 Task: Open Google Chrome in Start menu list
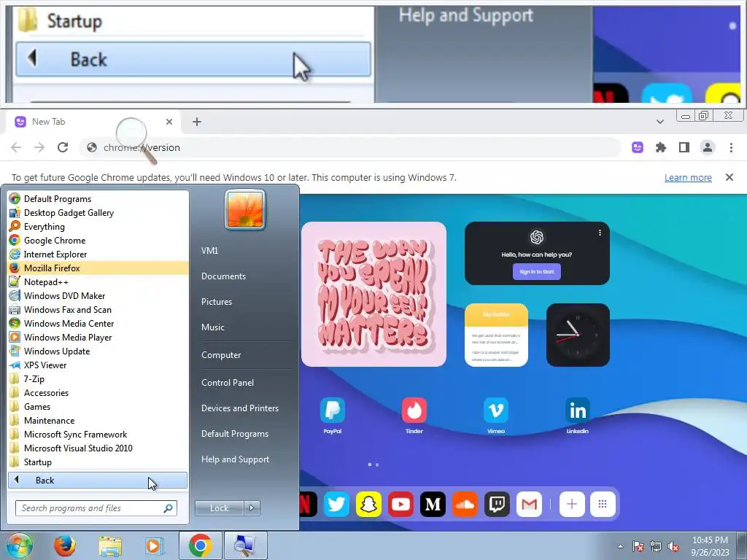coord(98,241)
